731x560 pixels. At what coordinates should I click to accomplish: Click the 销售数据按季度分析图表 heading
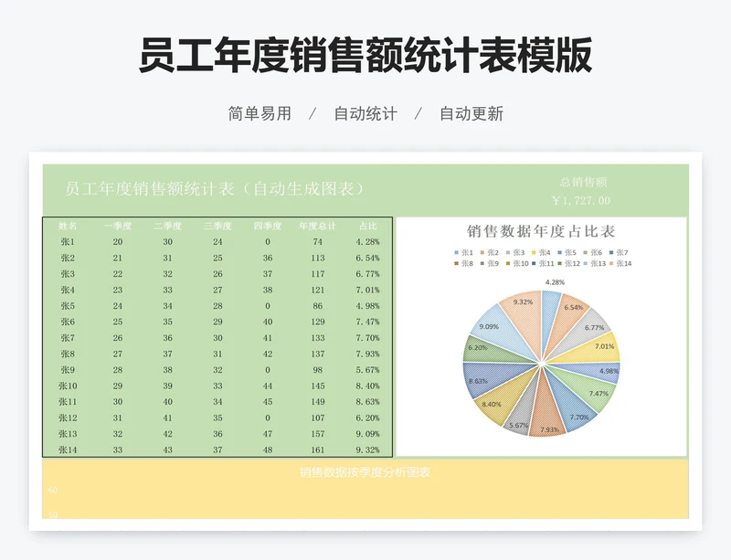[365, 472]
